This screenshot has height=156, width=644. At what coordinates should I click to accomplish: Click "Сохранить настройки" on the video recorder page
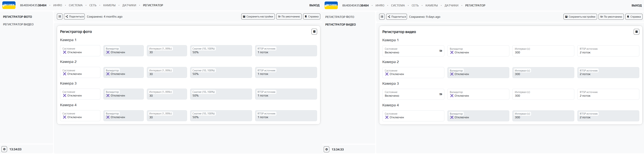pyautogui.click(x=580, y=17)
